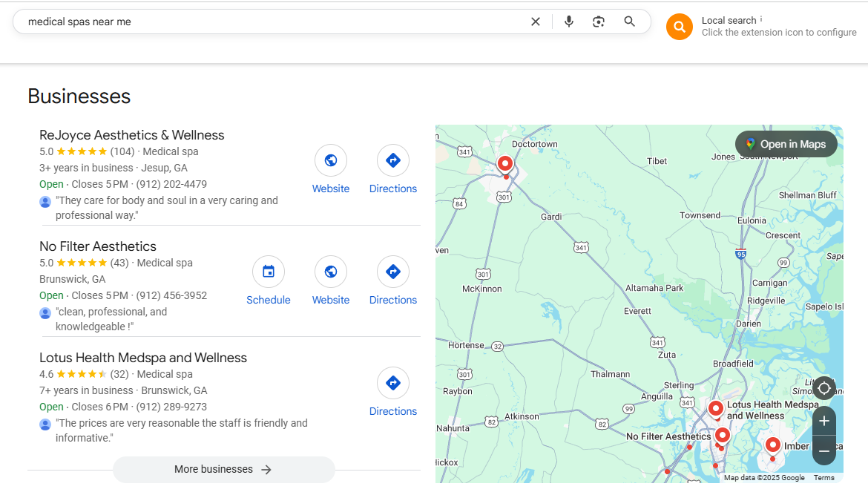Viewport: 868px width, 495px height.
Task: Clear the search box text
Action: (x=536, y=22)
